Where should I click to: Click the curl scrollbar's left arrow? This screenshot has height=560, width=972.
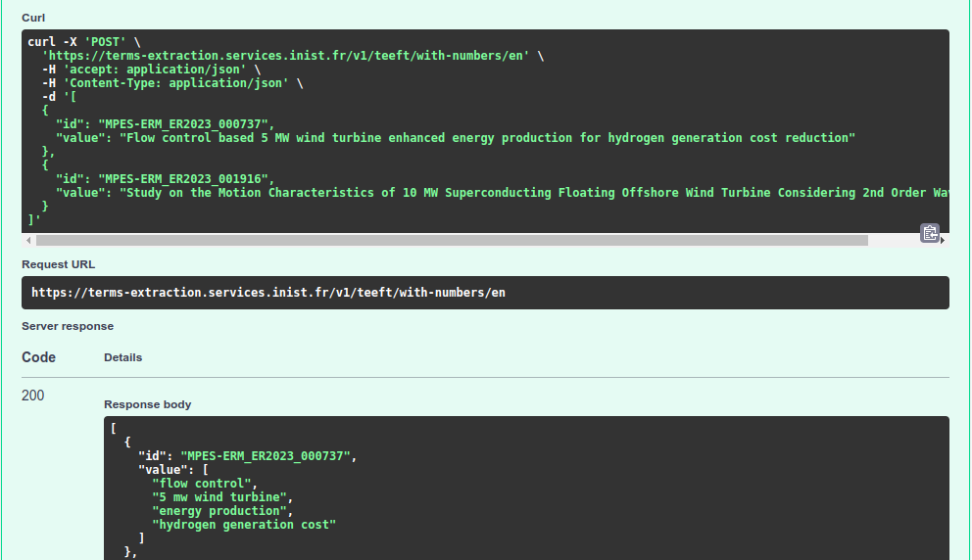28,240
